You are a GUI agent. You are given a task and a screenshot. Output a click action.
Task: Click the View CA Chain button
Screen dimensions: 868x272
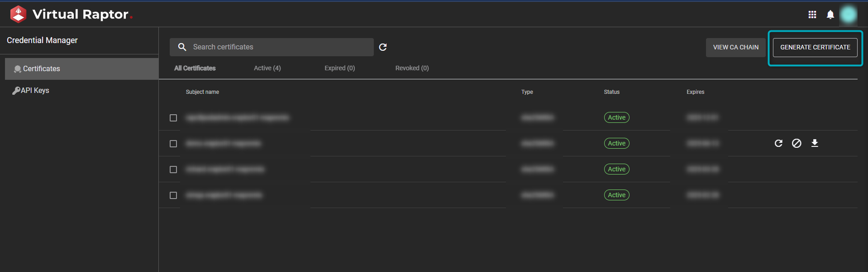point(735,47)
